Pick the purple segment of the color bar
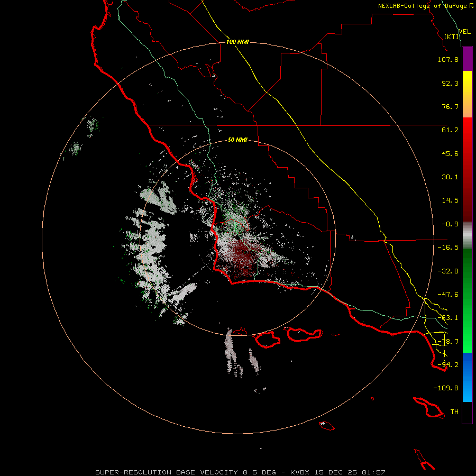This screenshot has height=476, width=476. [467, 59]
